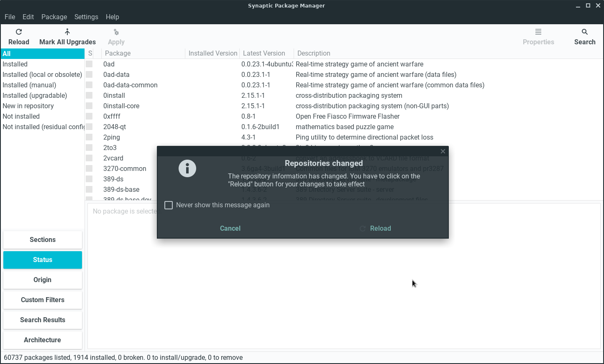Viewport: 604px width, 364px height.
Task: Show the Sections filter view
Action: point(43,240)
